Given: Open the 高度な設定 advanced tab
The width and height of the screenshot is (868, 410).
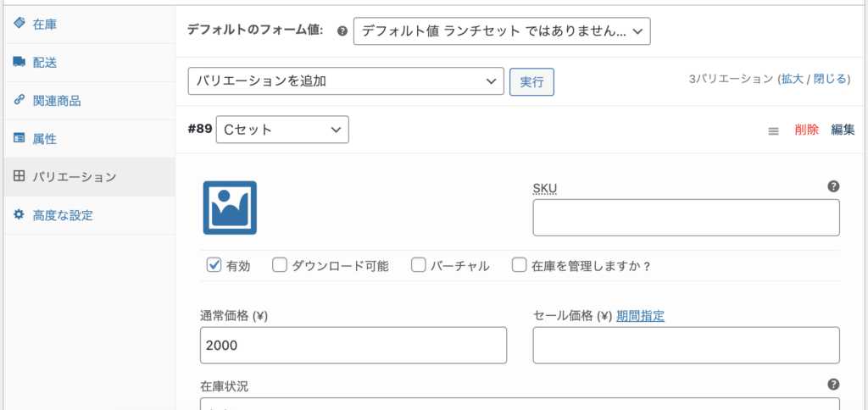Looking at the screenshot, I should click(x=63, y=215).
